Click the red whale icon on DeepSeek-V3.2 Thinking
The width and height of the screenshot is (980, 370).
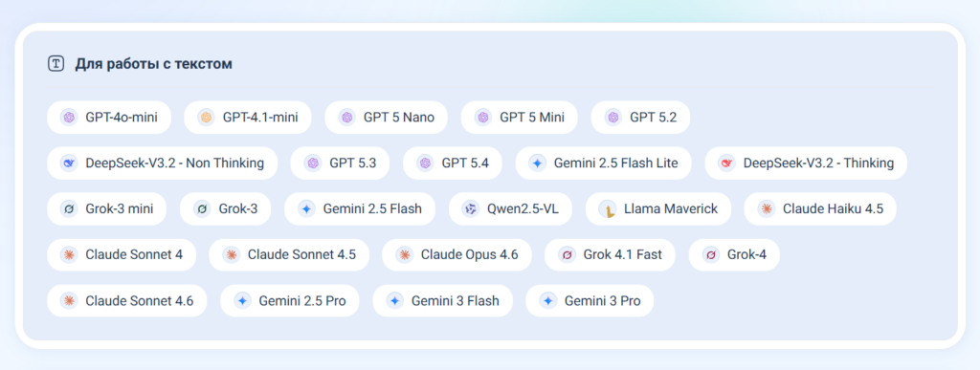726,163
